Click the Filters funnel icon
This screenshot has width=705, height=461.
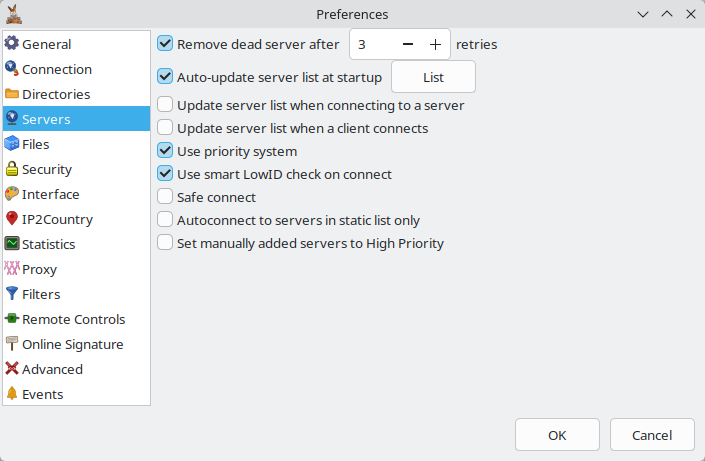(12, 293)
